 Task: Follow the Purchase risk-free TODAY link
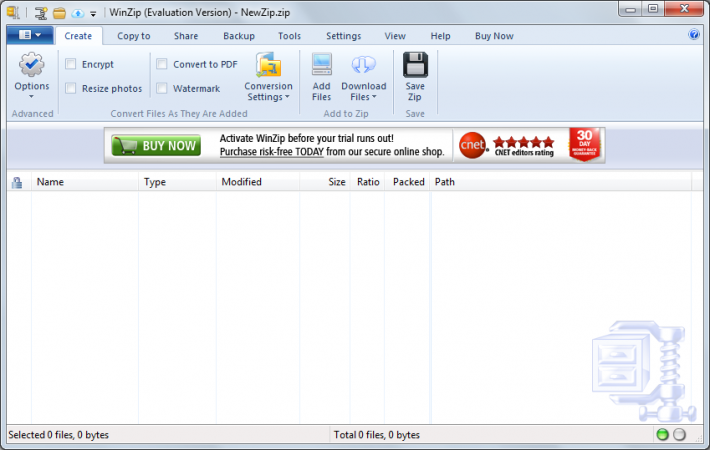[272, 152]
